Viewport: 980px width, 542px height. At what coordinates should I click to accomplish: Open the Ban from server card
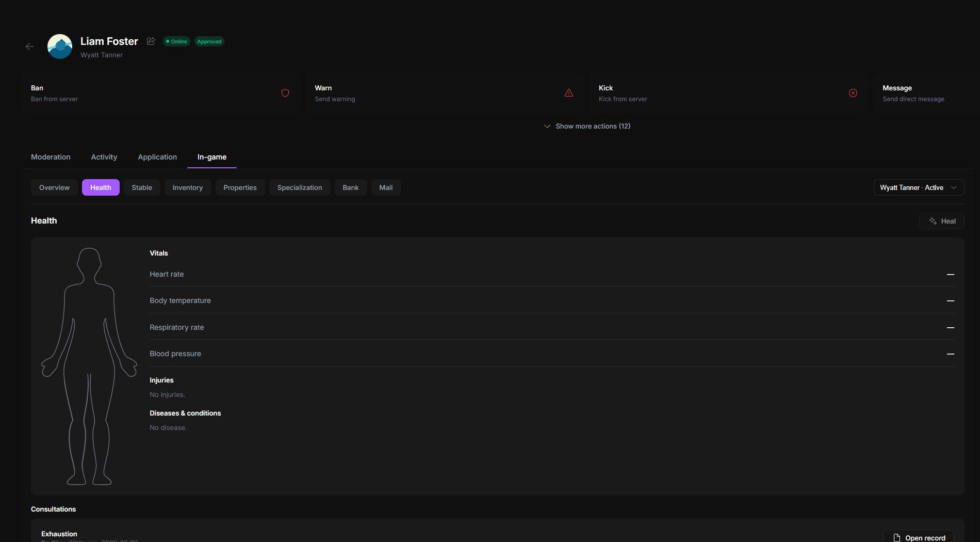(160, 93)
